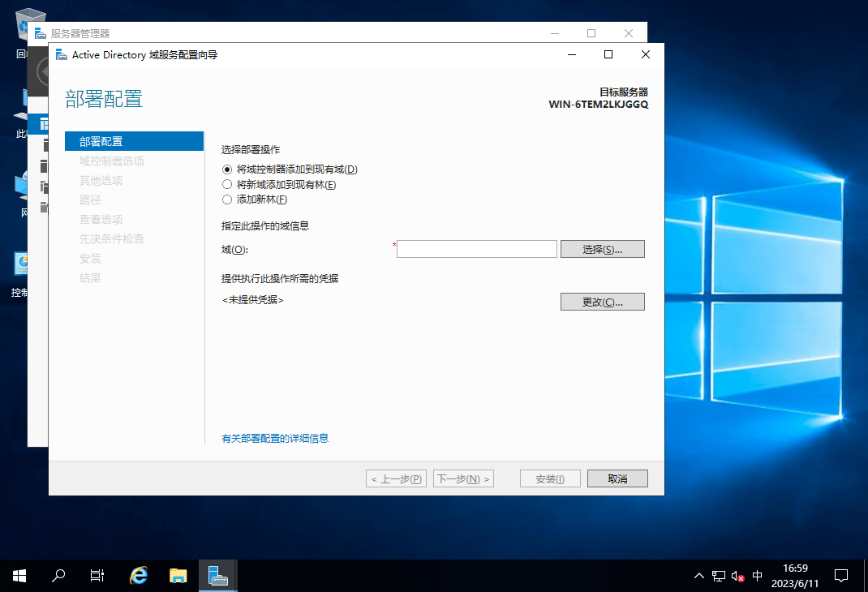
Task: Click the 中 input method indicator
Action: (758, 576)
